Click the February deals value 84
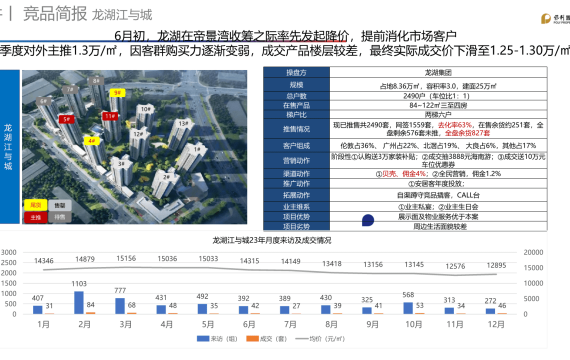The image size is (570, 360). pyautogui.click(x=91, y=305)
